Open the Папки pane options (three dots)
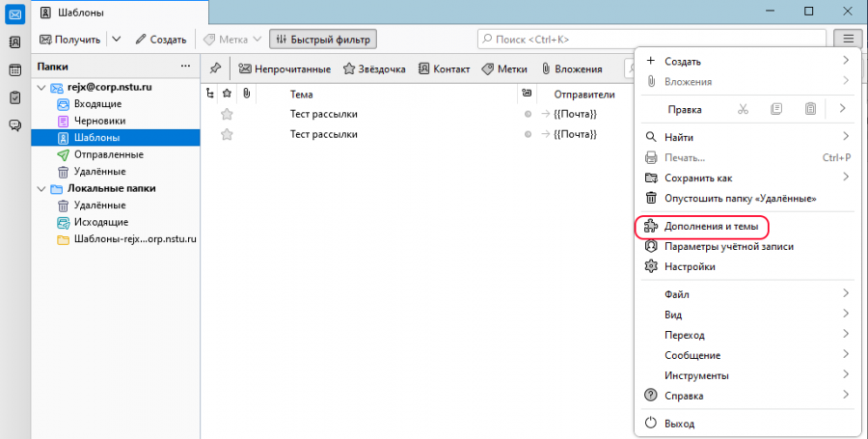Screen dimensions: 868x439 [185, 67]
